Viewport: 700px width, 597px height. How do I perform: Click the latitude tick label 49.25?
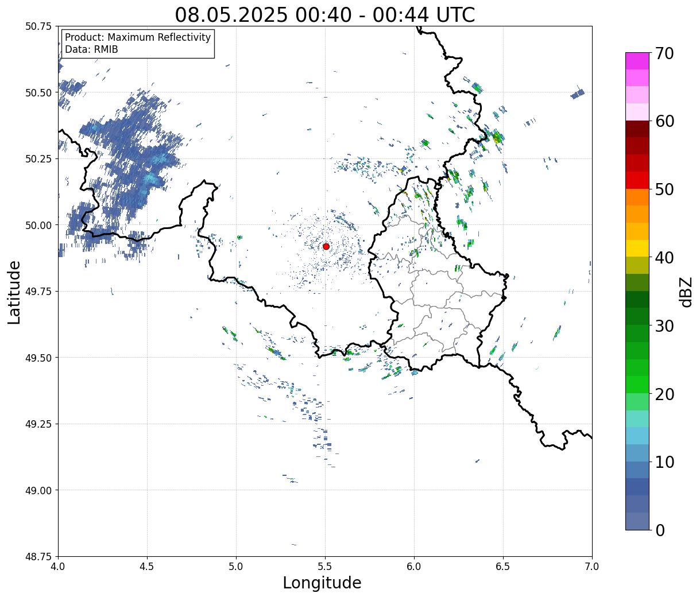click(38, 424)
